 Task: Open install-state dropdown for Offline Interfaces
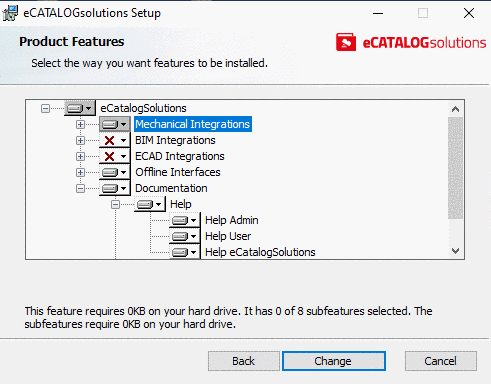(x=115, y=172)
